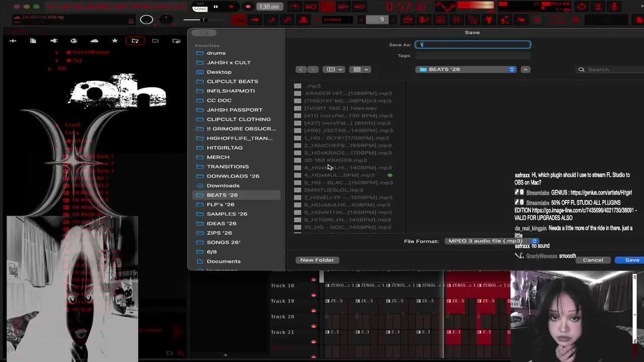Open the browser globe icon
The image size is (644, 362).
[x=74, y=41]
